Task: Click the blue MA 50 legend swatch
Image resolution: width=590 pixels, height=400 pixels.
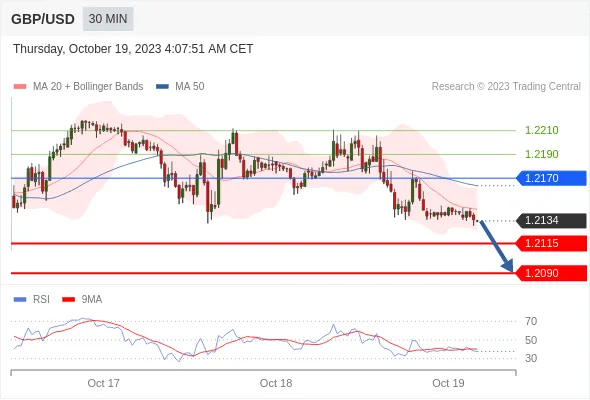Action: click(162, 87)
